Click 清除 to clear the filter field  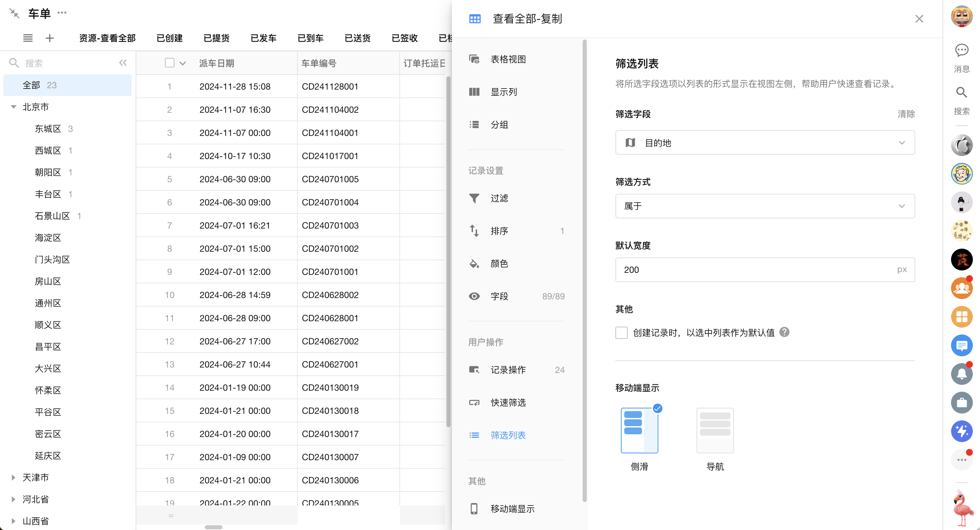pos(906,114)
